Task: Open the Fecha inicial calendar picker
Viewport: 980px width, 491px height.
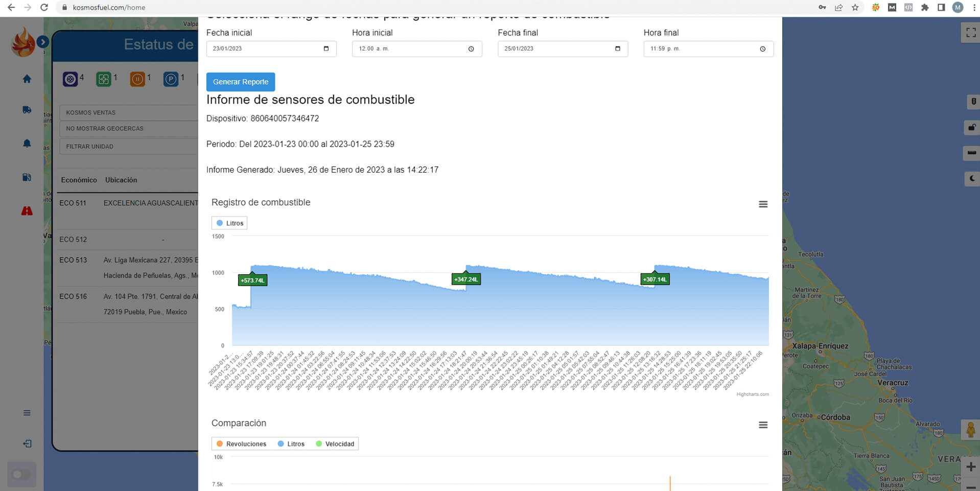Action: coord(326,49)
